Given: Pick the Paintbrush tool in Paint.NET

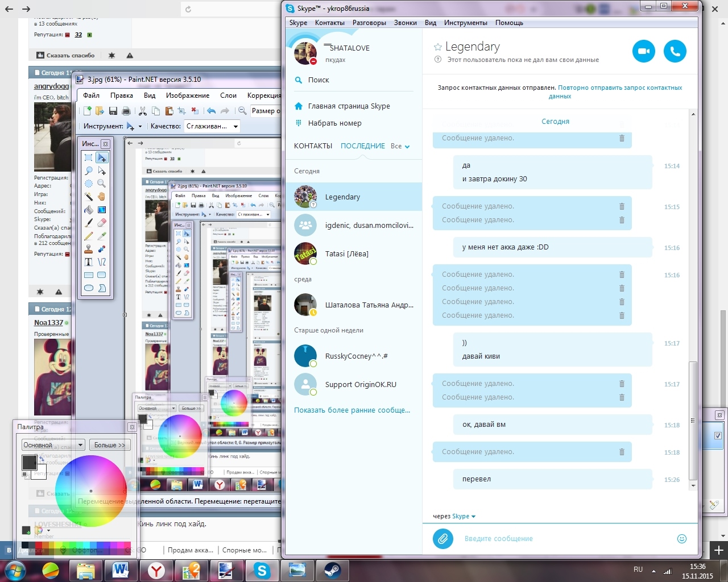Looking at the screenshot, I should (89, 223).
